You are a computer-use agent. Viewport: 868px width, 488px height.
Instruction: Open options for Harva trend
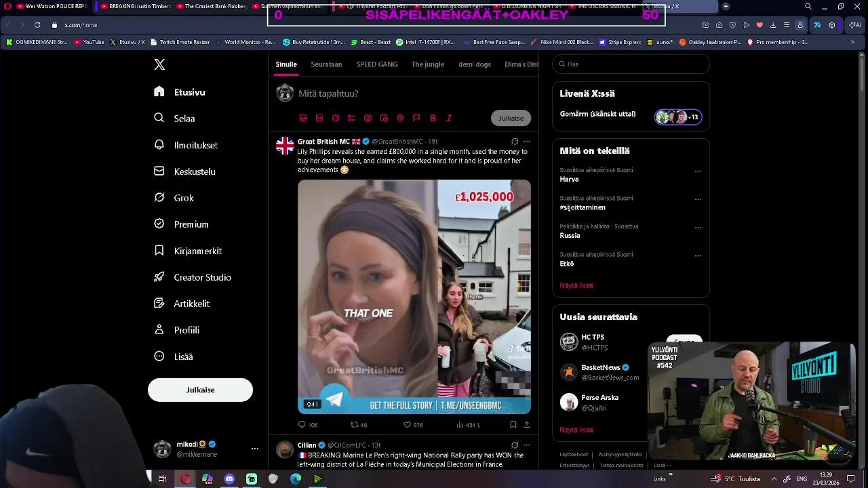pos(698,171)
